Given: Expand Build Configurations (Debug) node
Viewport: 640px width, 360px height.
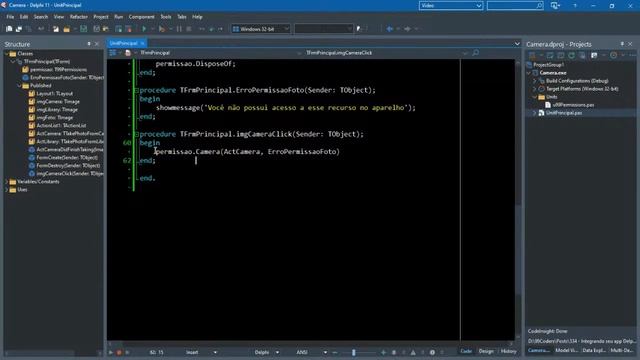Looking at the screenshot, I should [535, 81].
